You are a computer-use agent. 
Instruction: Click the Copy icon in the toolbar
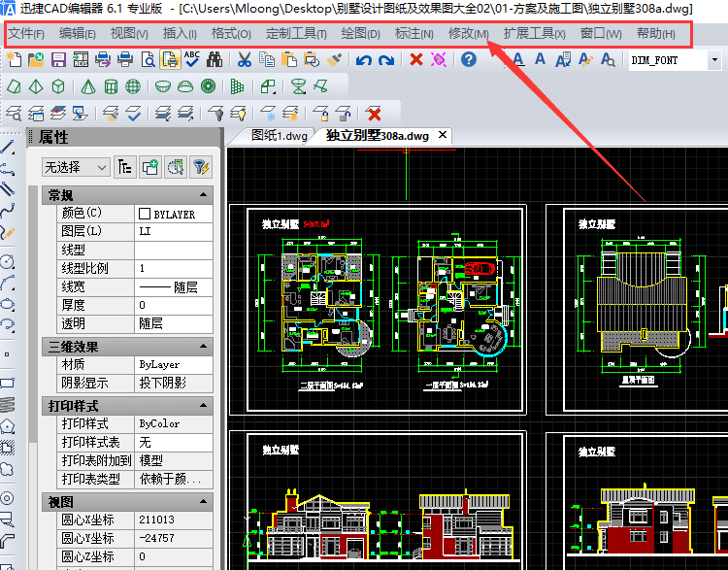(267, 59)
